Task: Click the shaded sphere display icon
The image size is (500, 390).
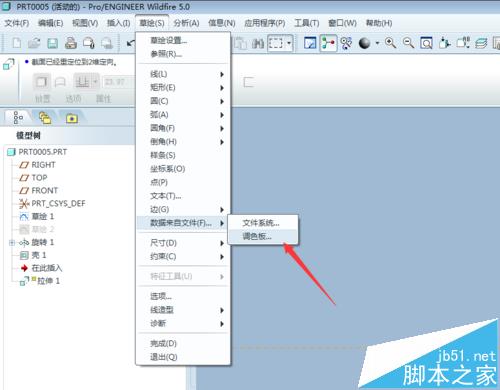Action: pos(364,43)
